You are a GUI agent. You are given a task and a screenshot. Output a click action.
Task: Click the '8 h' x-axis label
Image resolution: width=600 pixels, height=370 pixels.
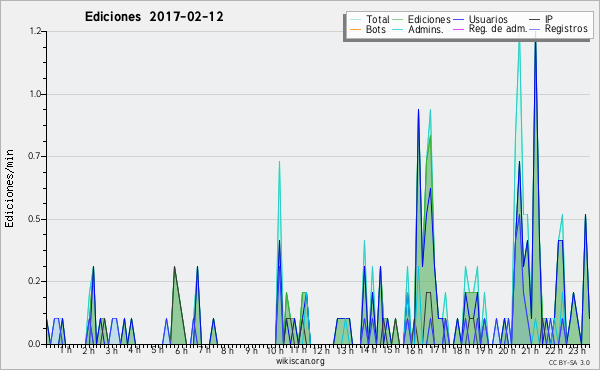point(227,351)
